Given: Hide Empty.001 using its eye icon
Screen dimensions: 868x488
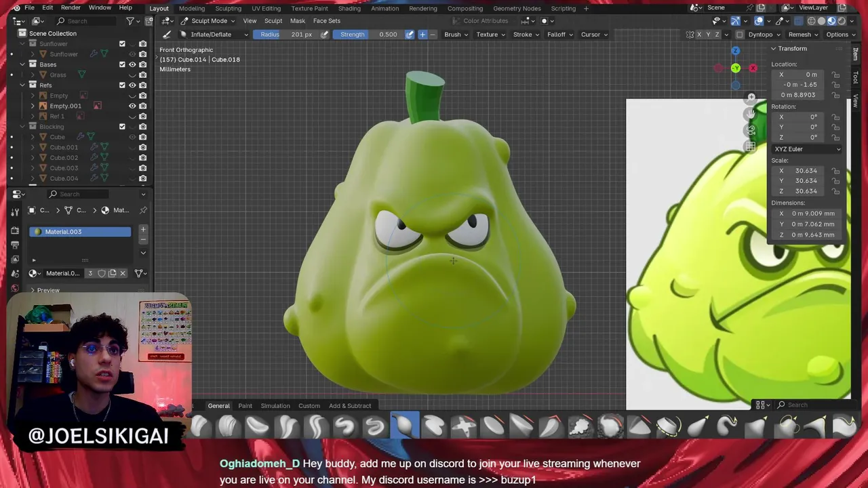Looking at the screenshot, I should tap(132, 106).
